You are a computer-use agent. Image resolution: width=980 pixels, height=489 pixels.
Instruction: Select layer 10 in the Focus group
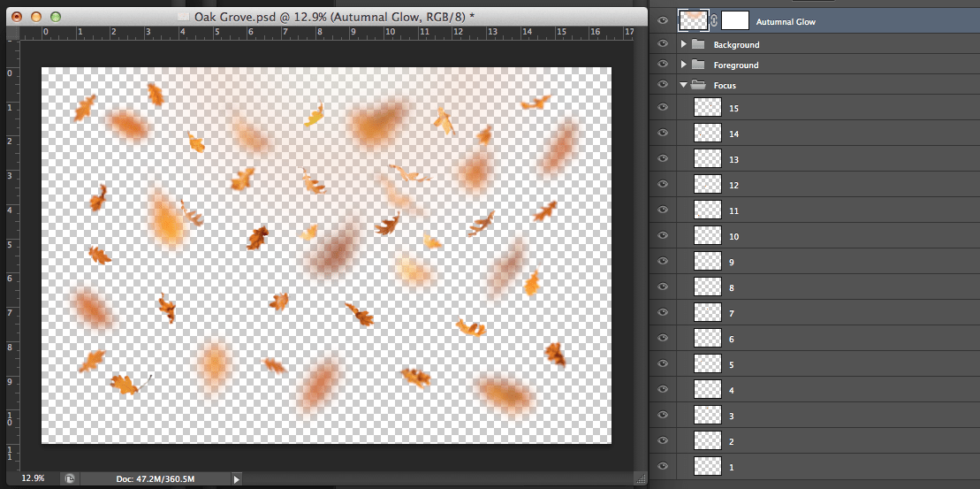(733, 236)
